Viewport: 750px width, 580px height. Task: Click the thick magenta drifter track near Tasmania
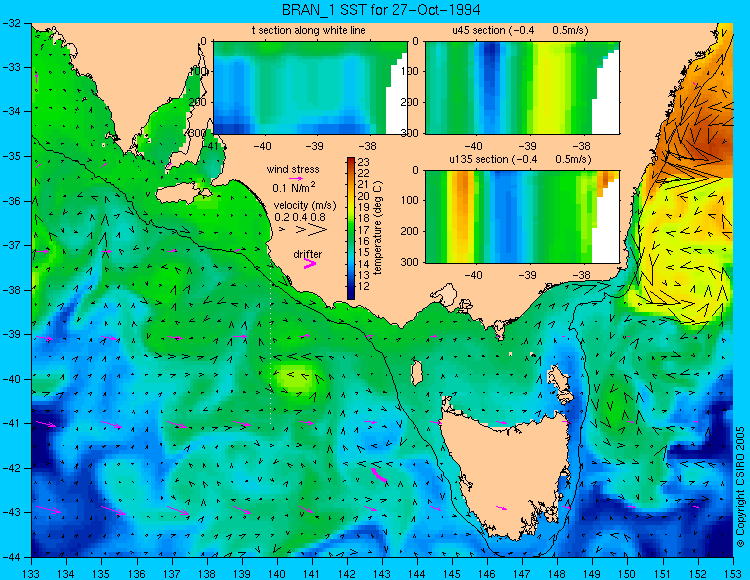coord(378,475)
